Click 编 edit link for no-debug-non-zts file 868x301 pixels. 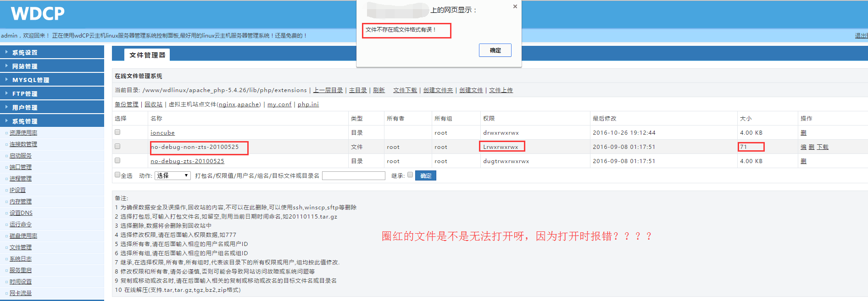(803, 147)
